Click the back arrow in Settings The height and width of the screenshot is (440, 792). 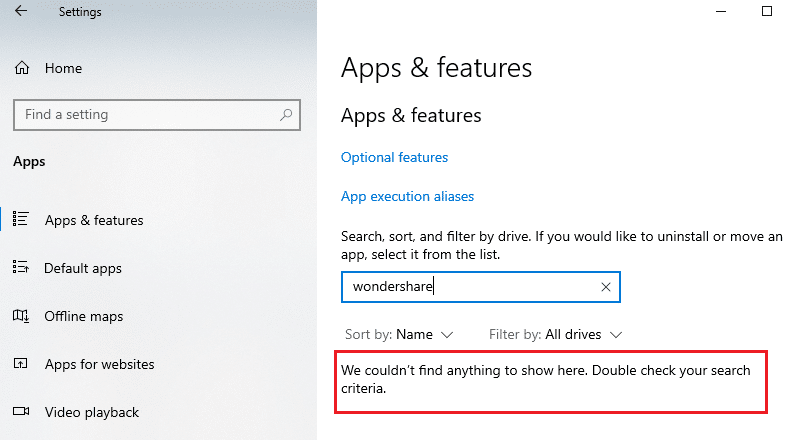pyautogui.click(x=21, y=11)
